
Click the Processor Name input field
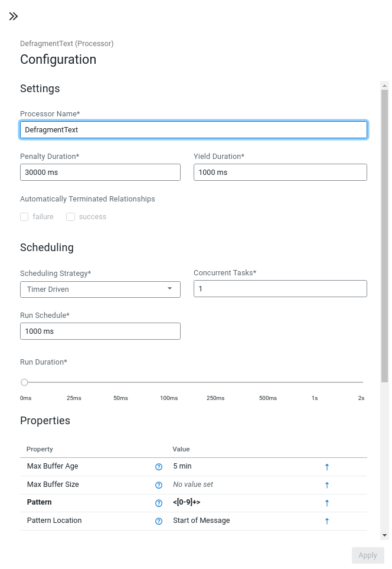coord(194,129)
